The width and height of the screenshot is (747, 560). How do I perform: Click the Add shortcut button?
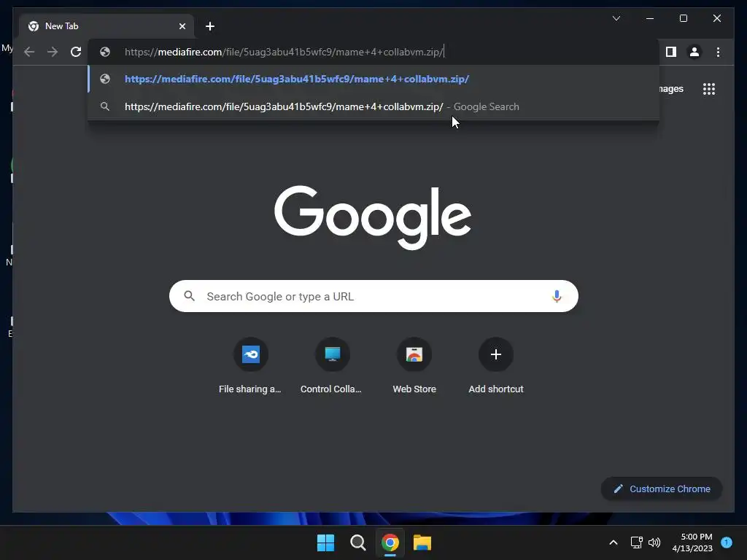coord(496,366)
